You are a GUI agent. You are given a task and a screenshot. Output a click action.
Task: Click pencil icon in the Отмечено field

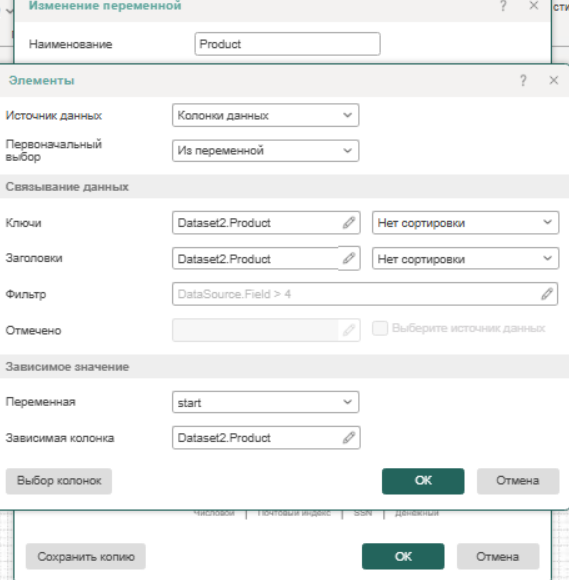click(349, 330)
